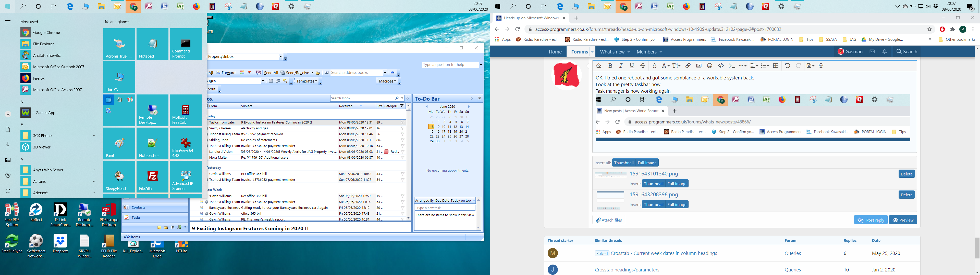Click the undo arrow in editor toolbar
Viewport: 980px width, 275px height.
coord(787,66)
